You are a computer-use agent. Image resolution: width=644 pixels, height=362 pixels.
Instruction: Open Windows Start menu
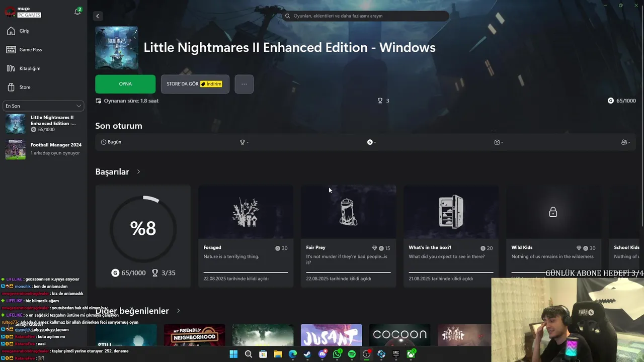click(233, 354)
